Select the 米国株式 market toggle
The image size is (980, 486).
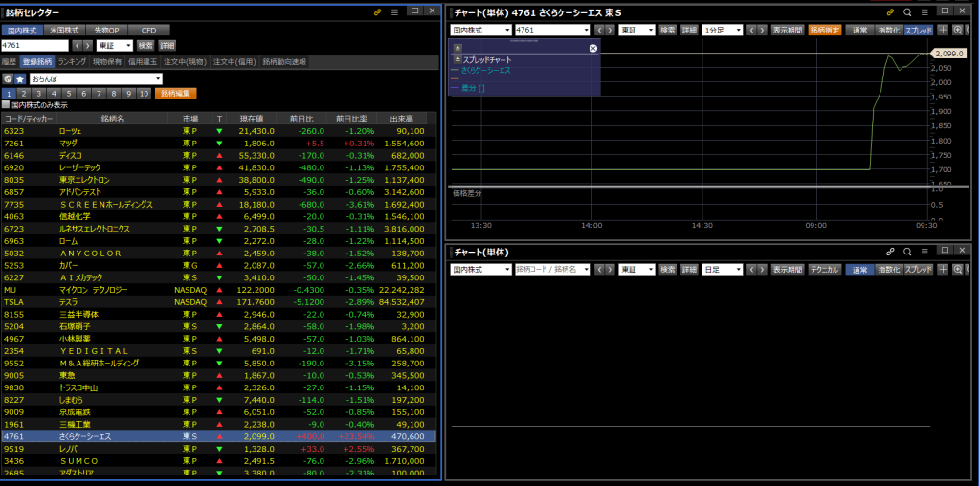tap(64, 30)
